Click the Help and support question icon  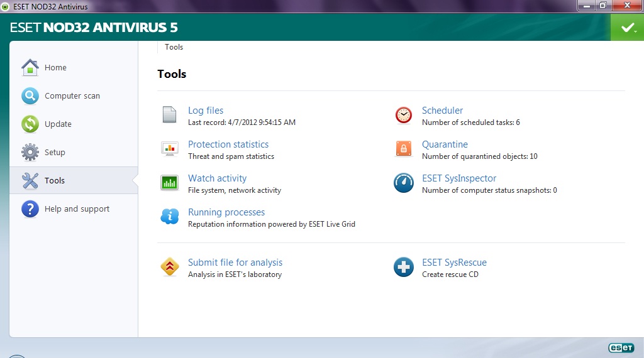pos(30,209)
